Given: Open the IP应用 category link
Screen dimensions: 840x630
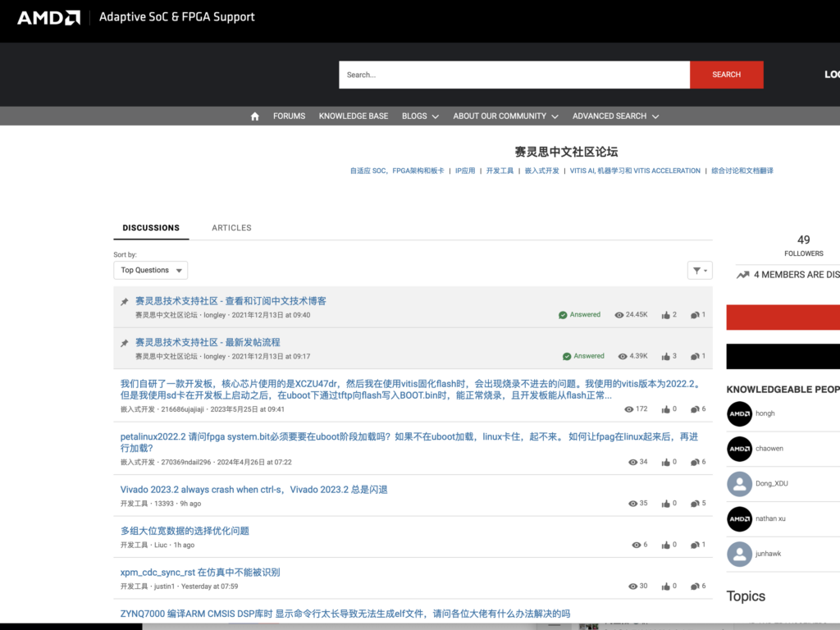Looking at the screenshot, I should click(465, 171).
